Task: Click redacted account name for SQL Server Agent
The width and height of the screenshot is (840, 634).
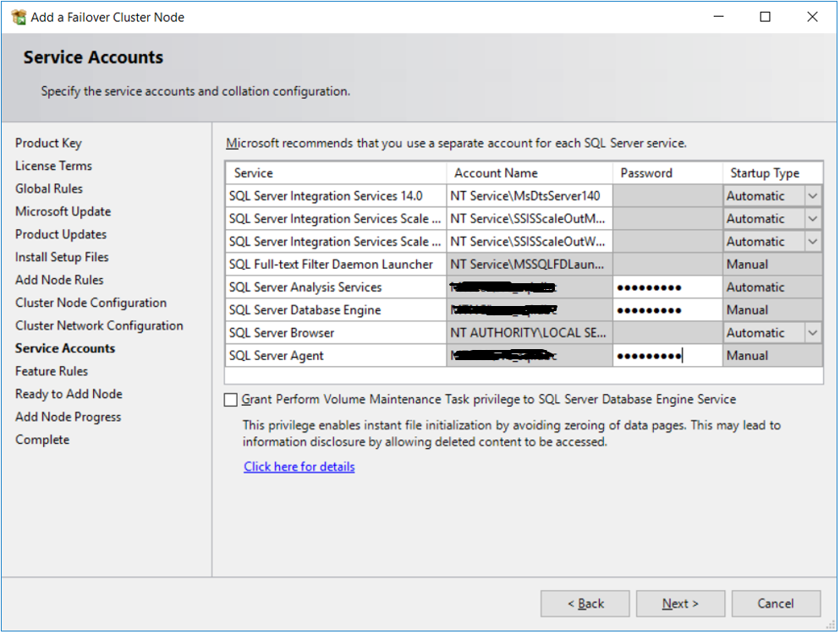Action: pyautogui.click(x=530, y=356)
